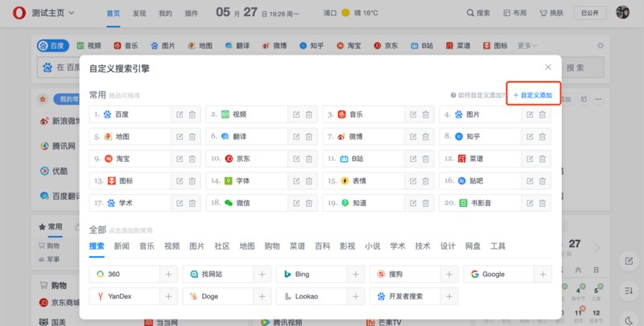Click the 自定义添加 button
644x326 pixels.
click(533, 95)
